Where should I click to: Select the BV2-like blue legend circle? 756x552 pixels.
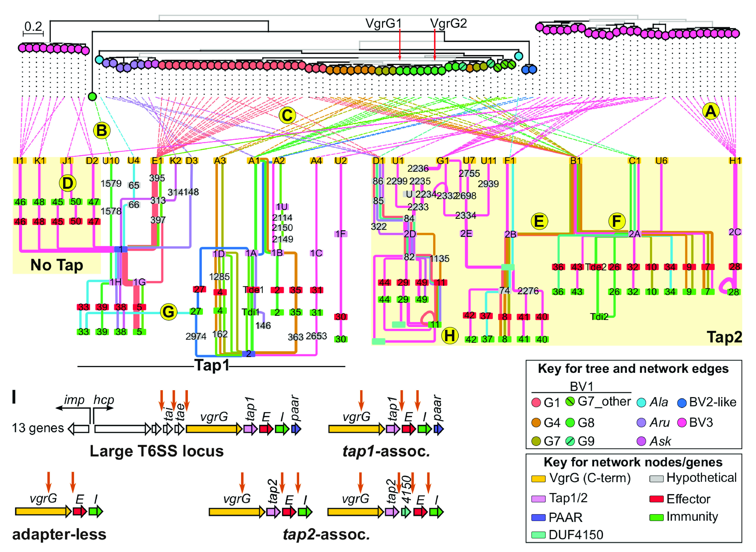(681, 403)
